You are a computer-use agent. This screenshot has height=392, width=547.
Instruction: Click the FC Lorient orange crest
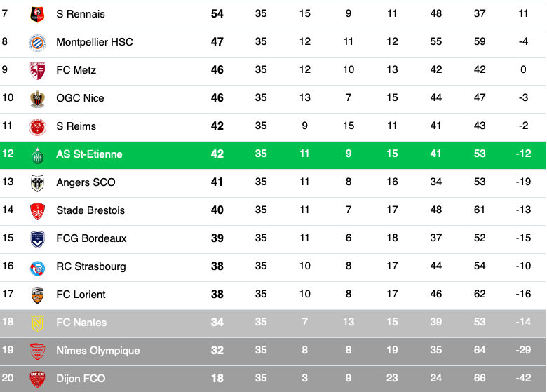tap(37, 295)
